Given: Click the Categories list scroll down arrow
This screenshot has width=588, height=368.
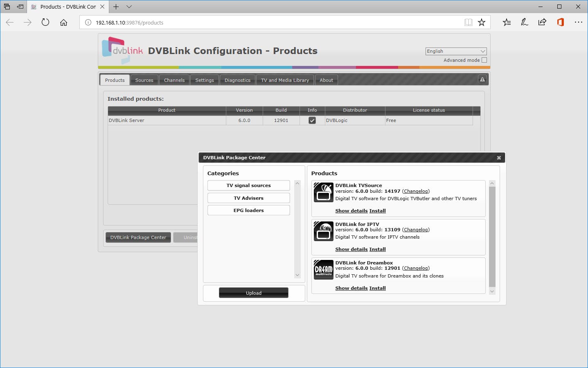Looking at the screenshot, I should [x=297, y=275].
